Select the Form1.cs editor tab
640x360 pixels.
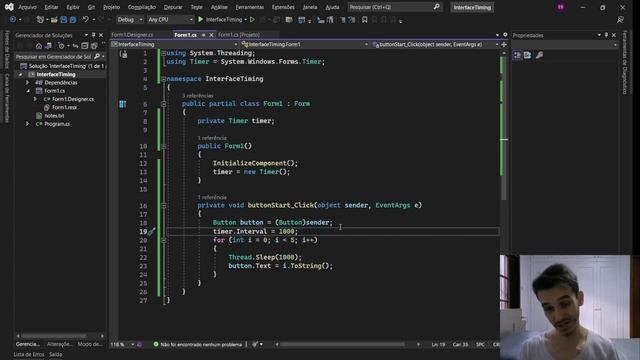(x=186, y=35)
